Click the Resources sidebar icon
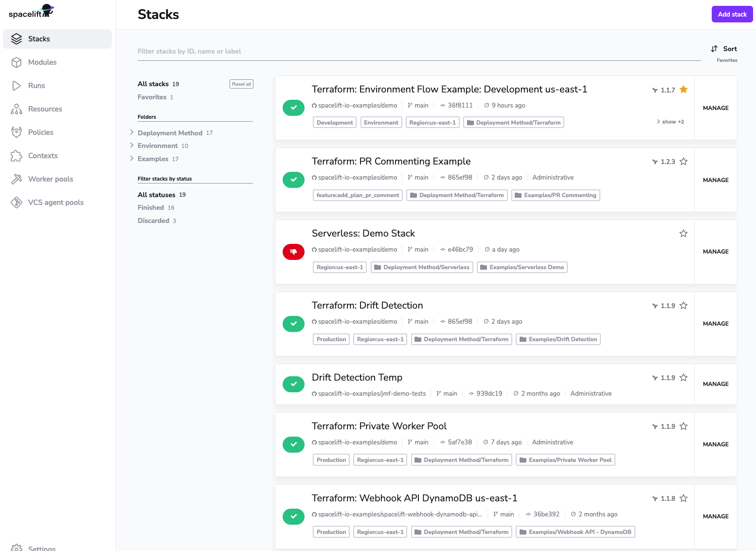 (x=17, y=109)
